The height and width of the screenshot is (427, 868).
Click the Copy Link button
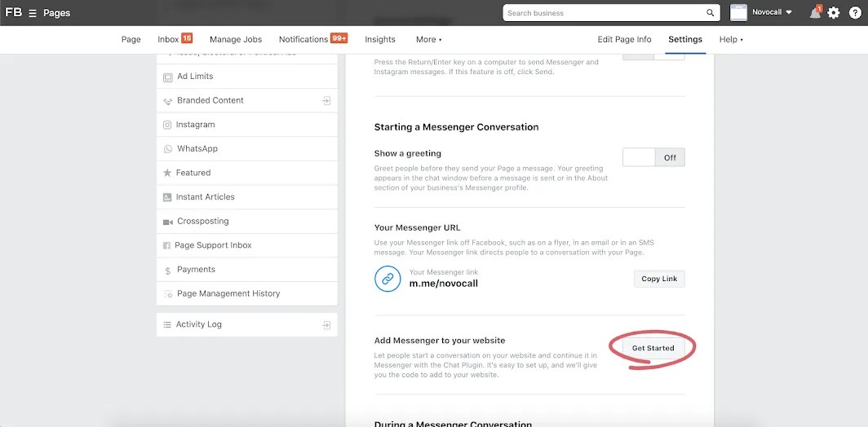[659, 279]
